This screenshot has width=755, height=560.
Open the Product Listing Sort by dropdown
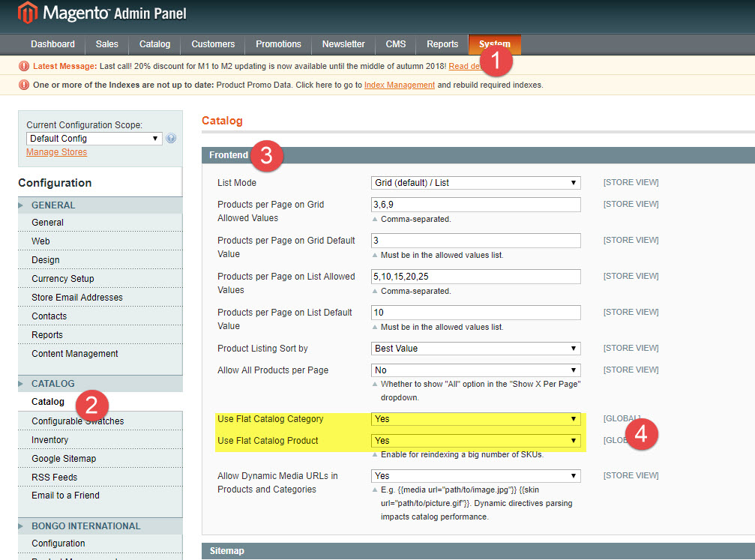[x=476, y=348]
